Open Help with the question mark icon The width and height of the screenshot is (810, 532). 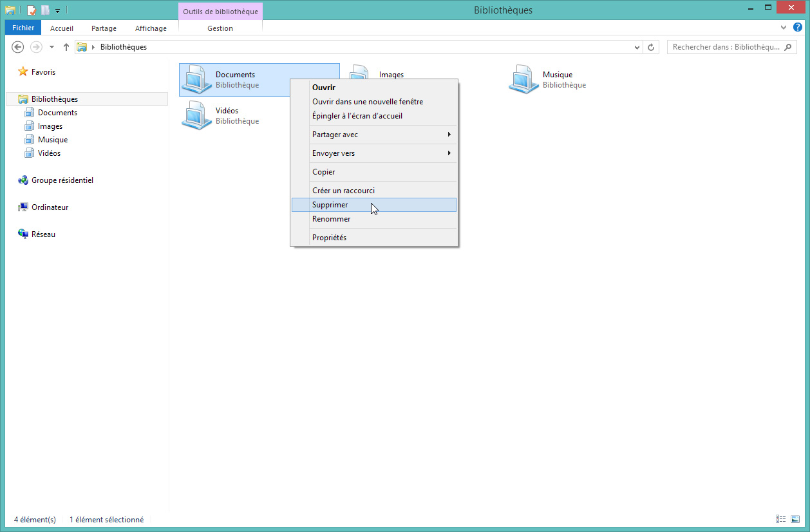[x=797, y=28]
